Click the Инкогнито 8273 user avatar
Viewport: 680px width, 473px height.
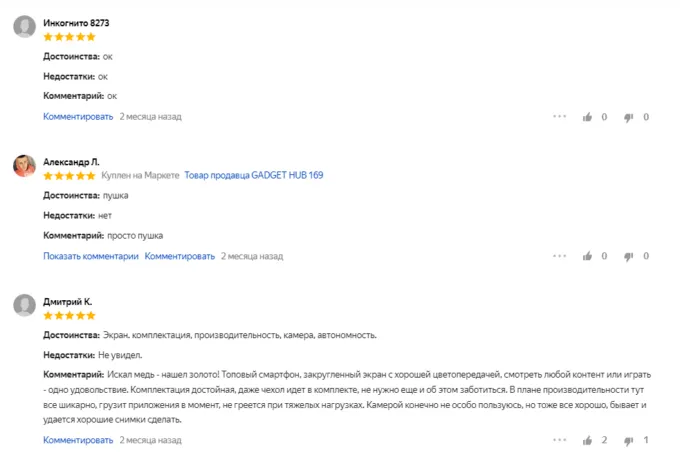(25, 27)
